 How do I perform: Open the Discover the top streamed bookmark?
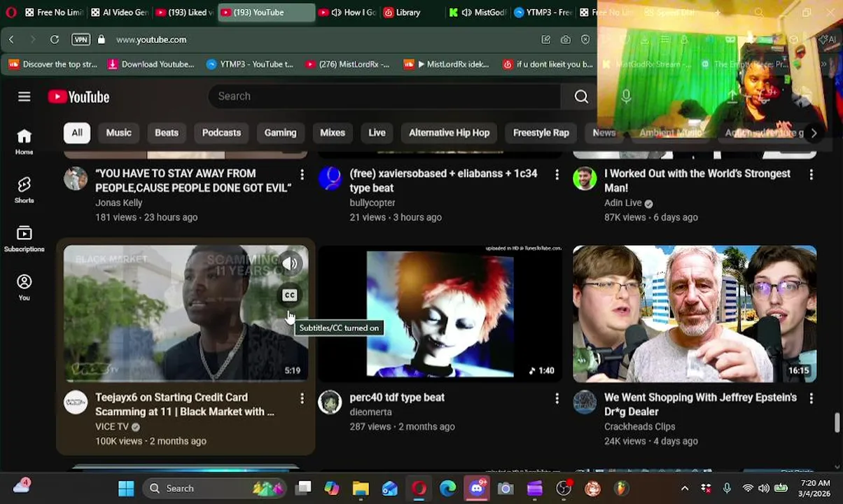click(x=53, y=64)
